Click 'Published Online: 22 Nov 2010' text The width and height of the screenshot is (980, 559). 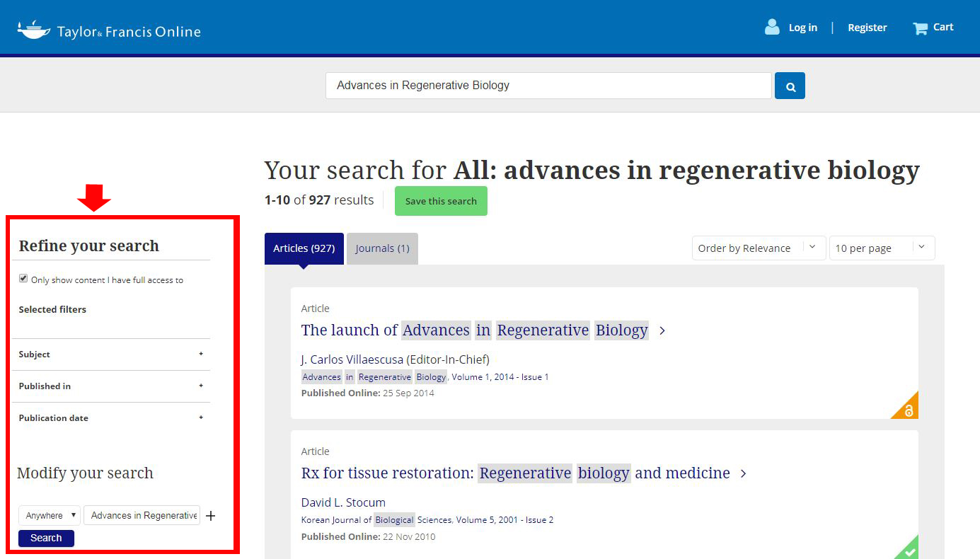[368, 536]
